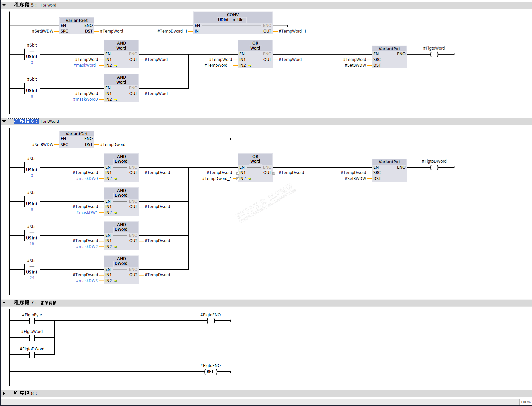The height and width of the screenshot is (406, 532).
Task: Click the add-input star beside #TempWord_1 IN2
Action: 250,65
